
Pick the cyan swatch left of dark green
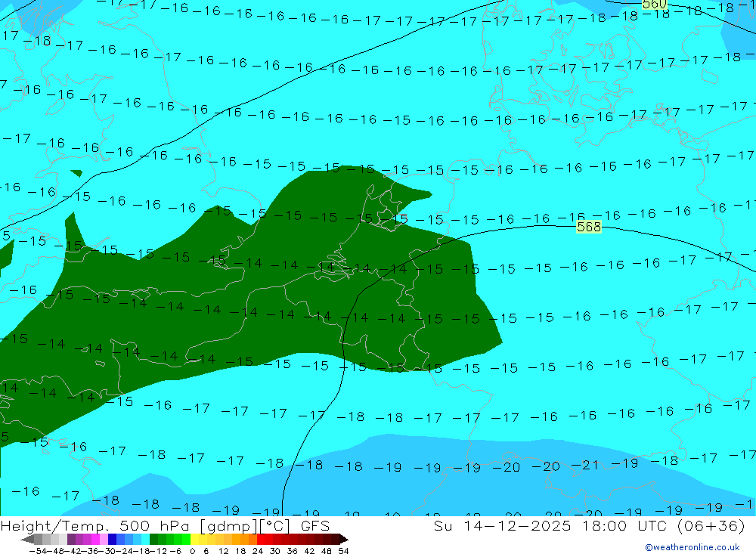[x=146, y=540]
